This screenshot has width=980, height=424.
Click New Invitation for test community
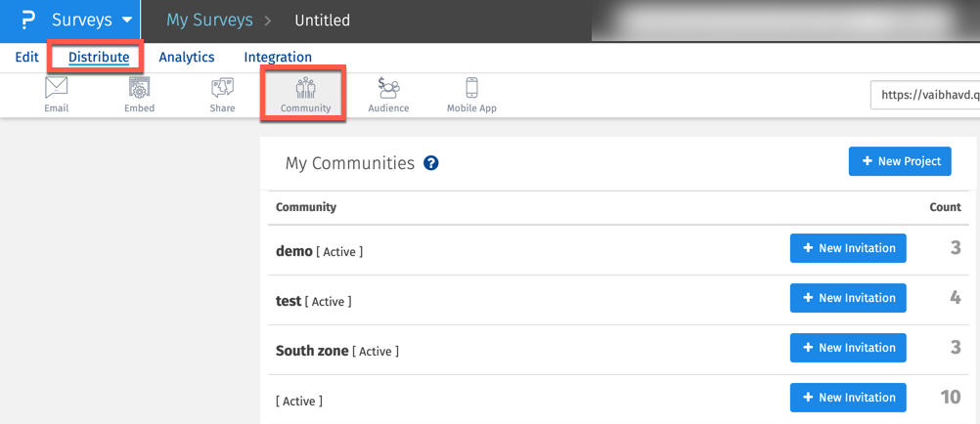coord(848,298)
